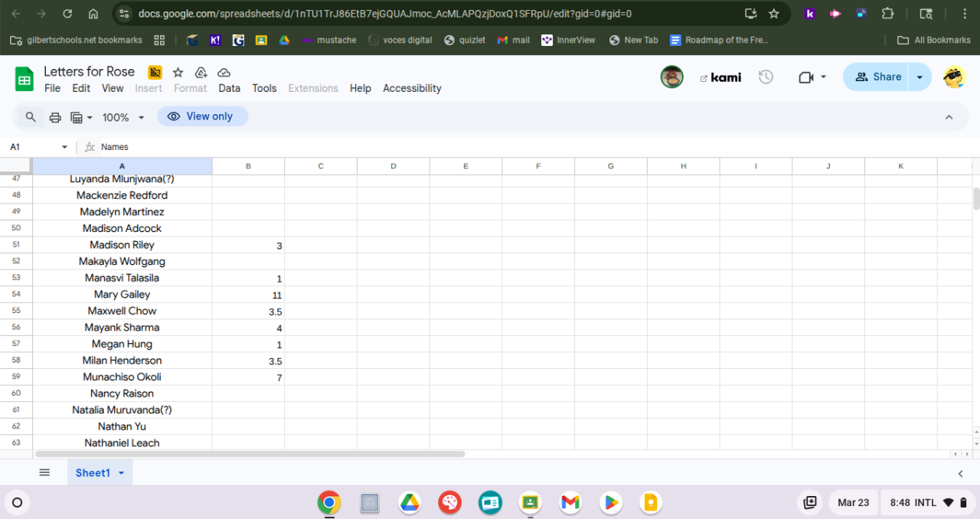Open the ChromeOS launcher circle

(x=17, y=503)
